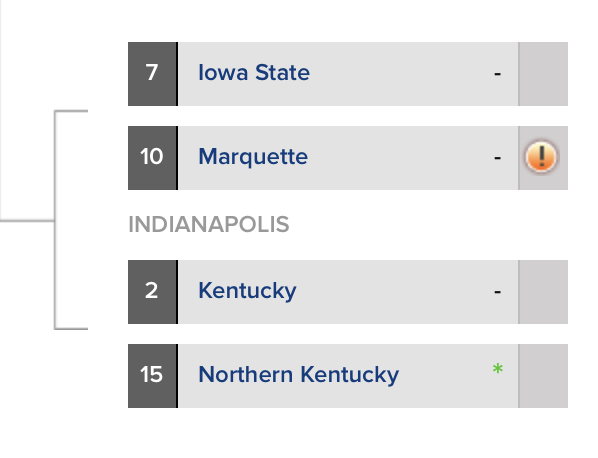The height and width of the screenshot is (458, 598).
Task: Open the Kentucky team link
Action: pos(247,291)
